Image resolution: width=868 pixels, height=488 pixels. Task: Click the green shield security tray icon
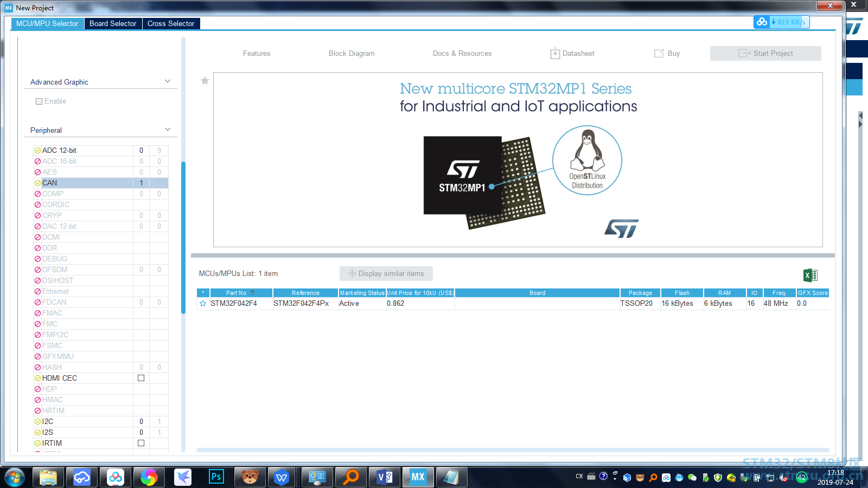click(718, 478)
